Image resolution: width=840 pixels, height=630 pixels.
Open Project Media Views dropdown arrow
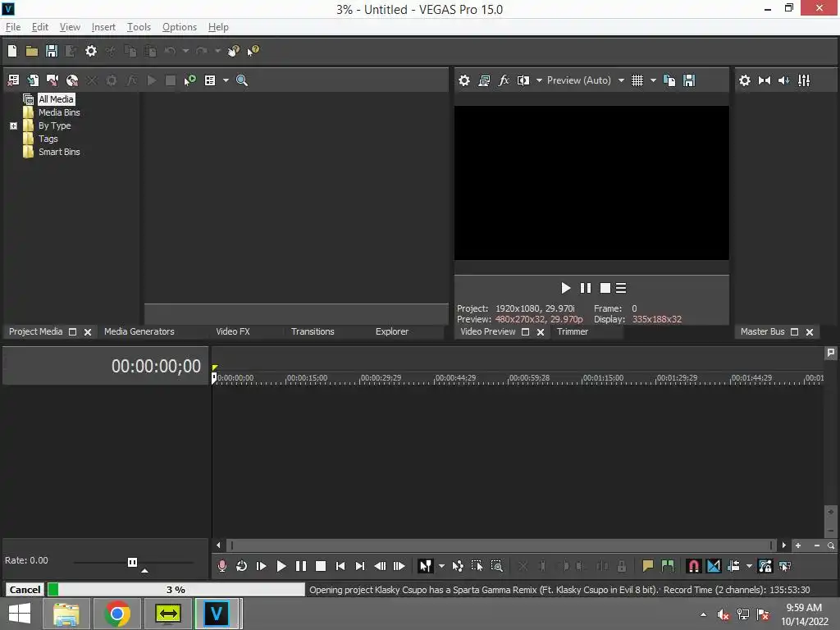pyautogui.click(x=226, y=80)
